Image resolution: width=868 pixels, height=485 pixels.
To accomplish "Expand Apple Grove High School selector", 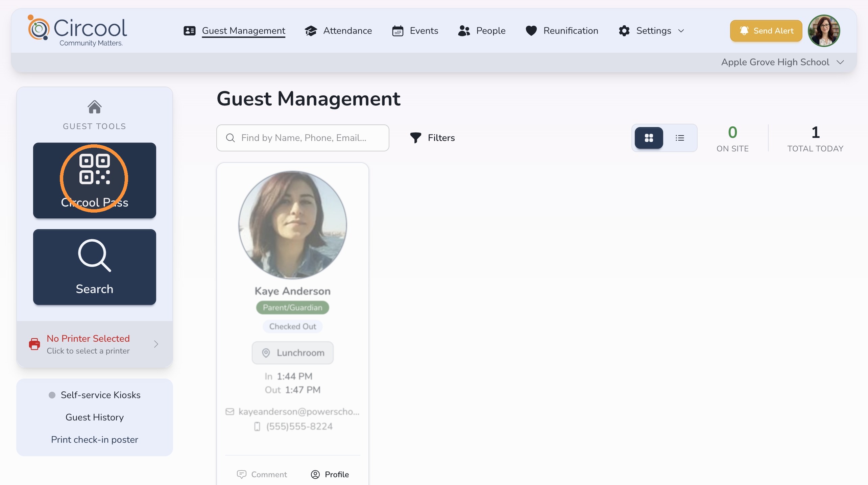I will 782,62.
